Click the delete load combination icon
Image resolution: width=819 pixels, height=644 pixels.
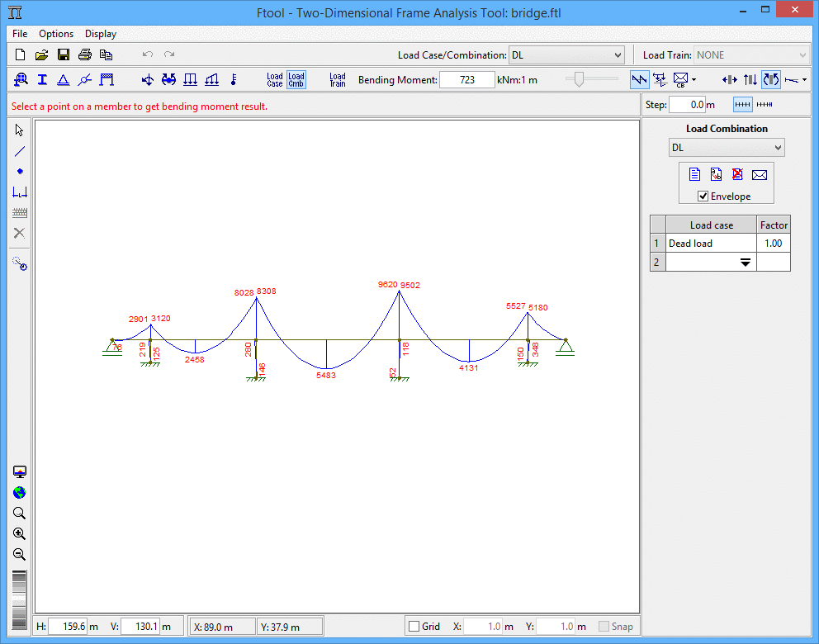(737, 174)
